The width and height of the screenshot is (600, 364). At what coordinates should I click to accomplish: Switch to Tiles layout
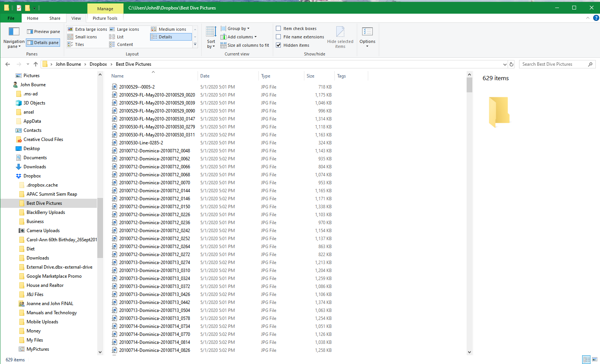(76, 44)
